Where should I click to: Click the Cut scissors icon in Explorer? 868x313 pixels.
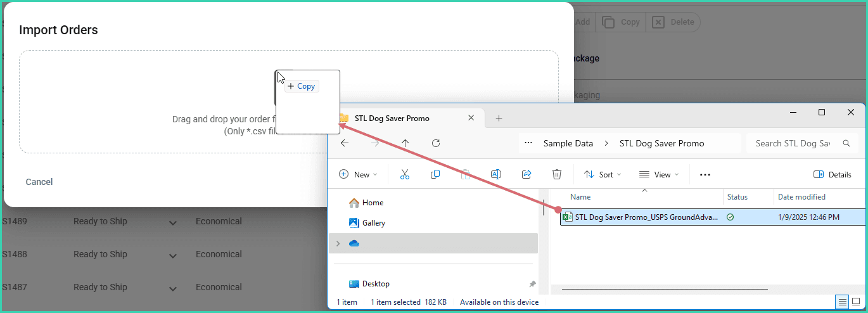405,174
